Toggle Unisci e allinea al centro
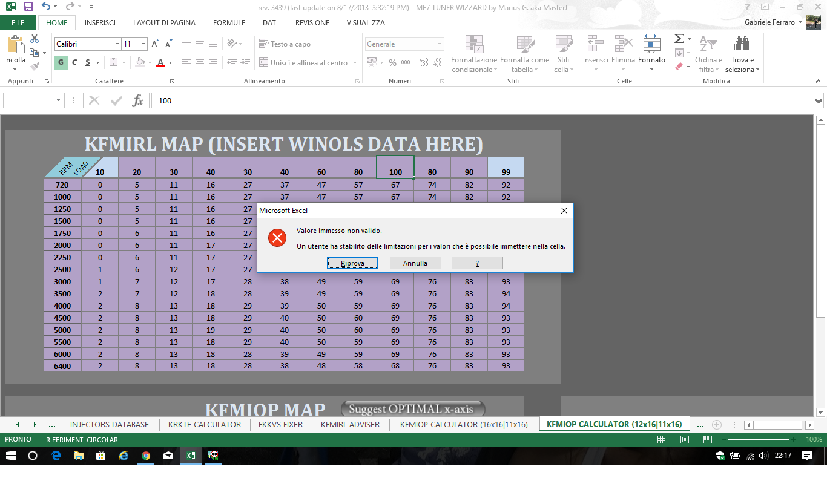 click(x=303, y=62)
